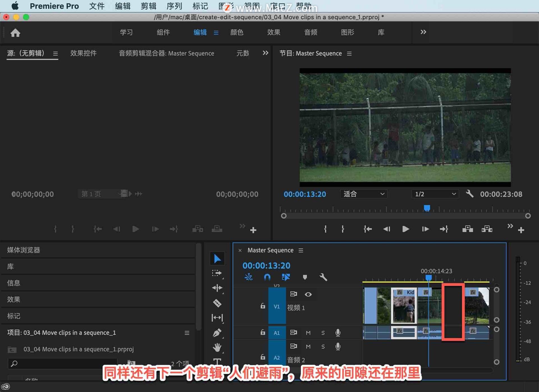Select the Selection tool arrow
This screenshot has width=539, height=392.
(217, 258)
